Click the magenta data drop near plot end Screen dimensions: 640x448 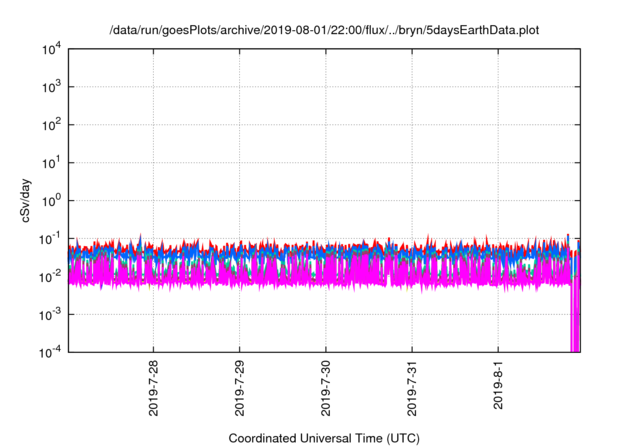point(575,314)
